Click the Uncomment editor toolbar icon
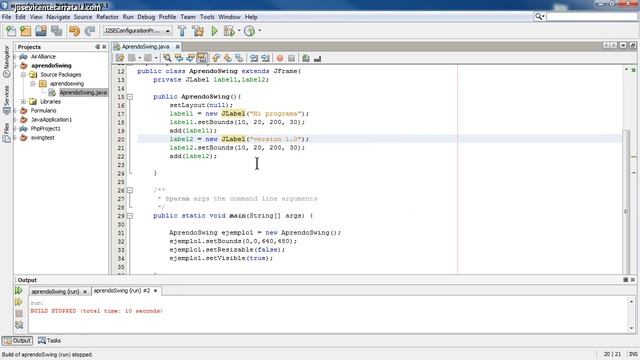 pyautogui.click(x=317, y=58)
